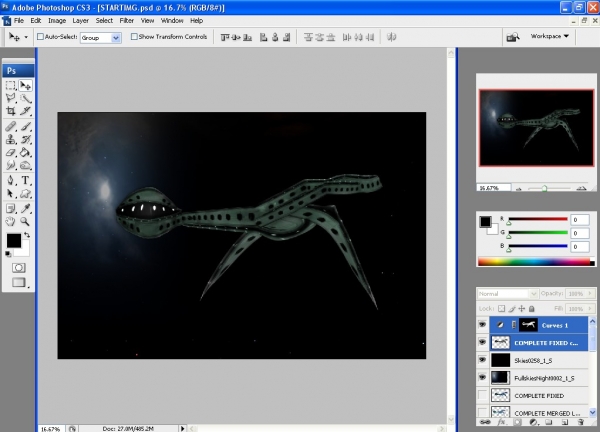The width and height of the screenshot is (600, 432).
Task: Open the Filter menu
Action: (x=127, y=21)
